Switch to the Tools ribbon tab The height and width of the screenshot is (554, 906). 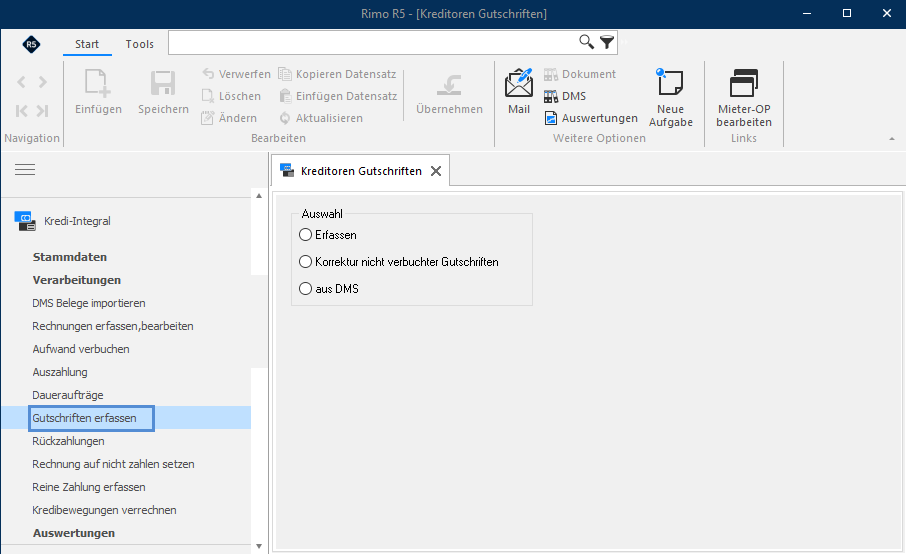(x=140, y=44)
